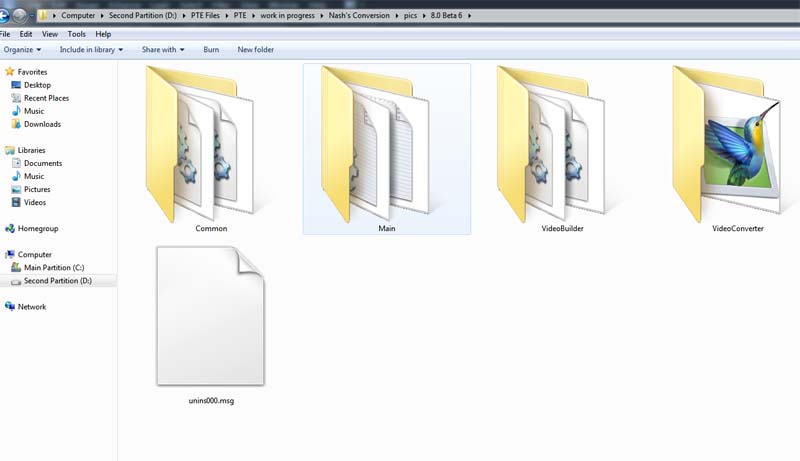Click the unins000.msg file name label
This screenshot has height=461, width=800.
[x=211, y=401]
